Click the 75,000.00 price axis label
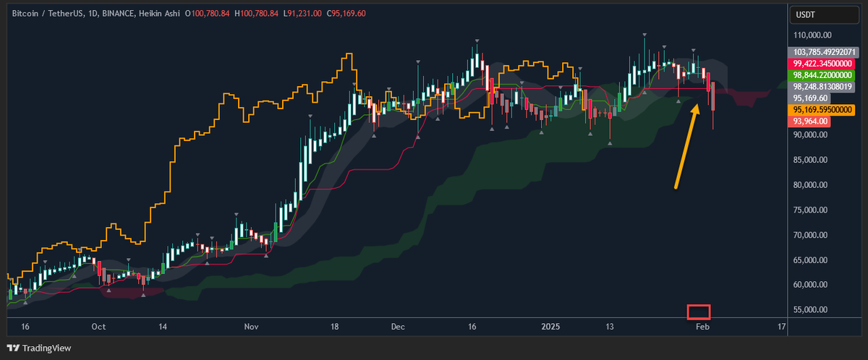 coord(812,210)
